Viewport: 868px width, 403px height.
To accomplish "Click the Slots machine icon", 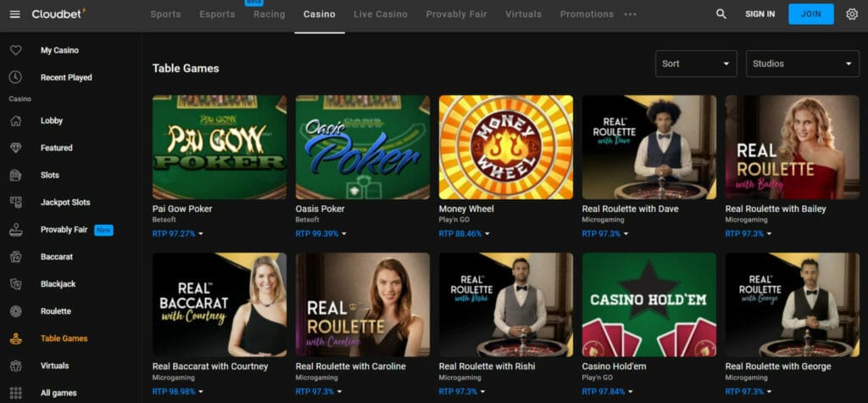I will [x=15, y=175].
